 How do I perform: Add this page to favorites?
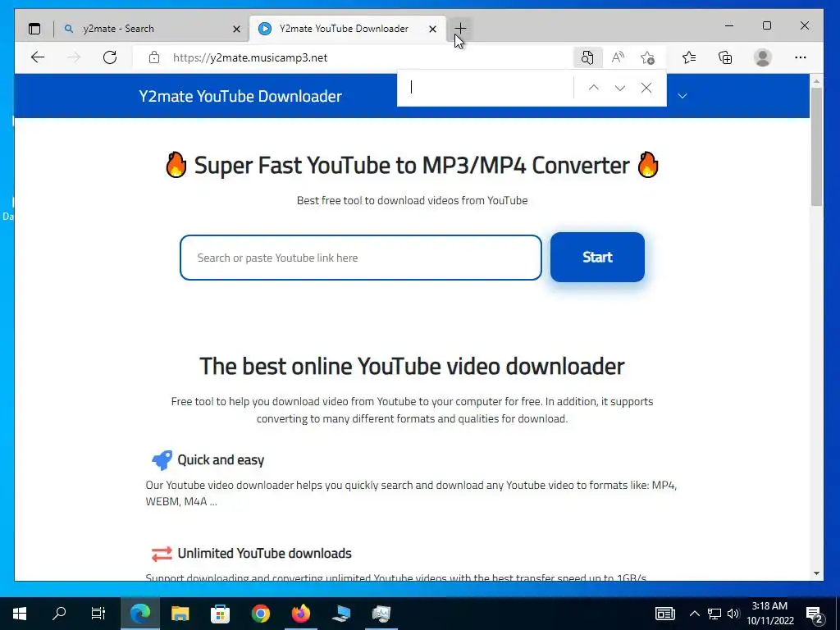tap(648, 57)
